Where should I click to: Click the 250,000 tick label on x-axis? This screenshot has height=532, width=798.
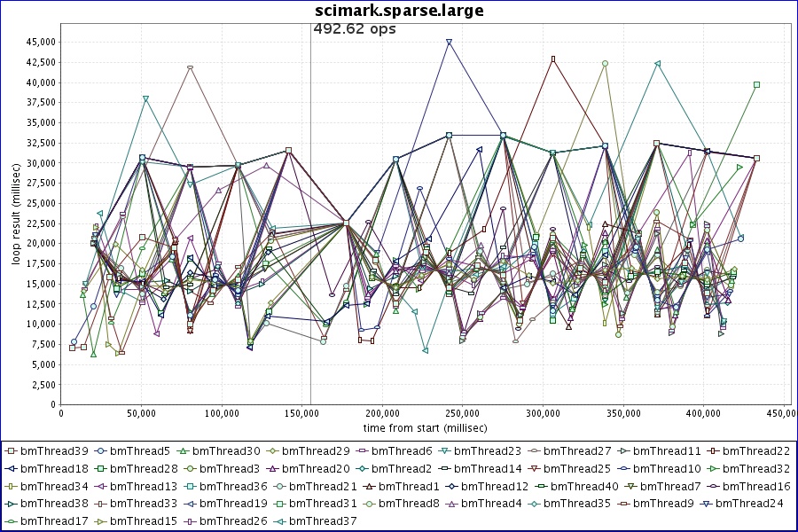tap(221, 413)
